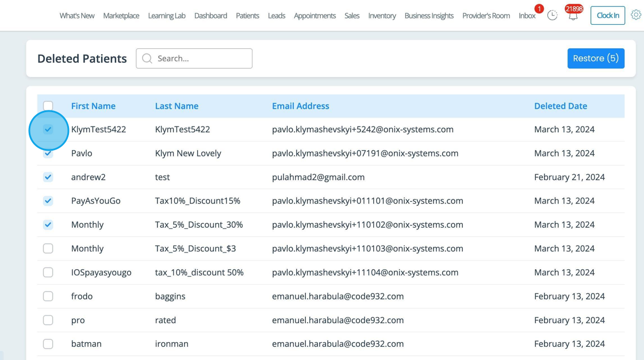This screenshot has height=360, width=644.
Task: Focus the Search patients field
Action: [x=194, y=58]
